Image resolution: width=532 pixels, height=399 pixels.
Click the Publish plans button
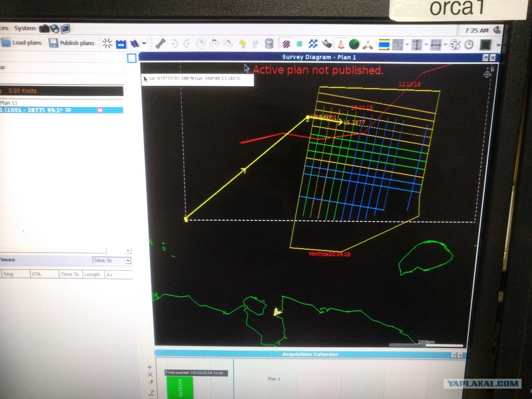click(71, 43)
